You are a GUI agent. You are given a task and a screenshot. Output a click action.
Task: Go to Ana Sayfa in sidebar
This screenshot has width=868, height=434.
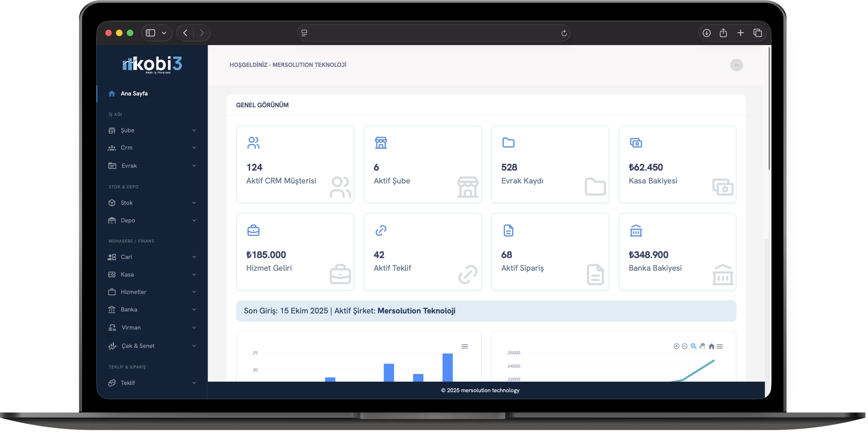[x=134, y=93]
